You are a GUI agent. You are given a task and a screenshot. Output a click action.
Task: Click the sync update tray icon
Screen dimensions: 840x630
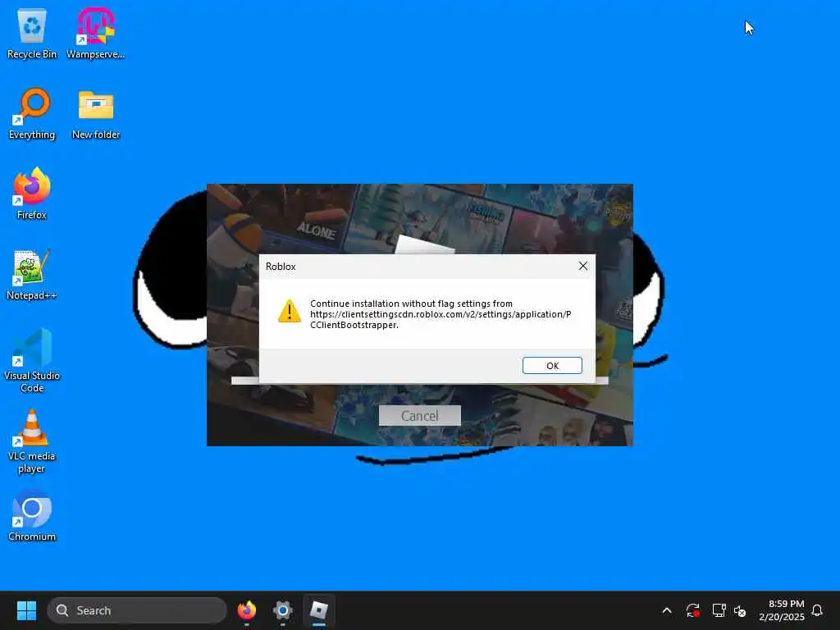coord(692,610)
